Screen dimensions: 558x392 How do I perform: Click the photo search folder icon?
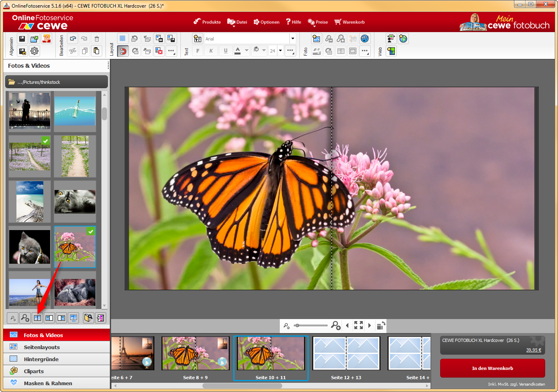[88, 318]
